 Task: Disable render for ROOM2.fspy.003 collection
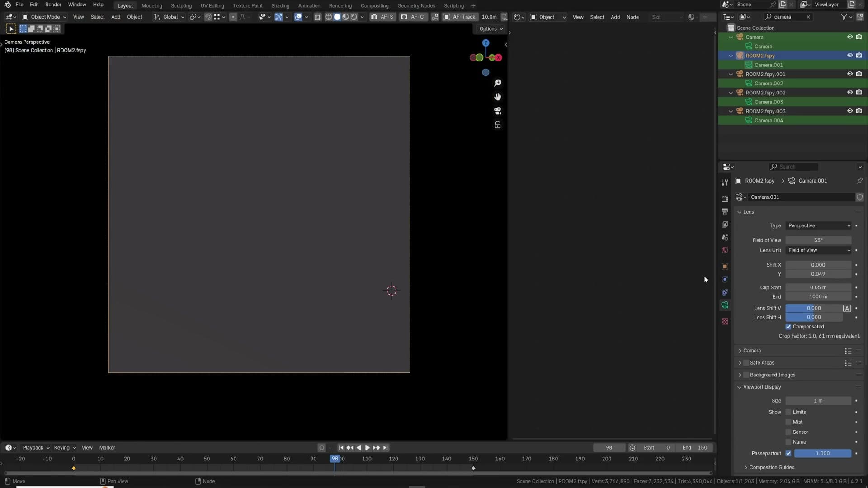click(859, 111)
